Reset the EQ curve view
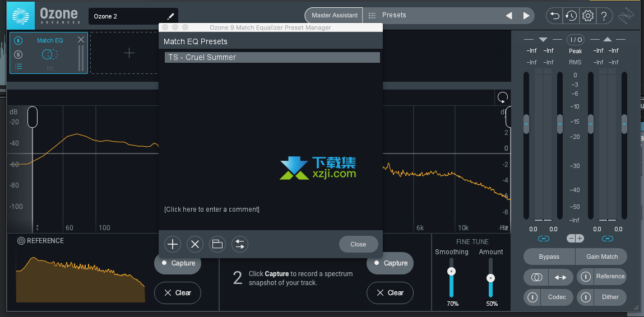Screen dimensions: 644x317 [x=503, y=97]
